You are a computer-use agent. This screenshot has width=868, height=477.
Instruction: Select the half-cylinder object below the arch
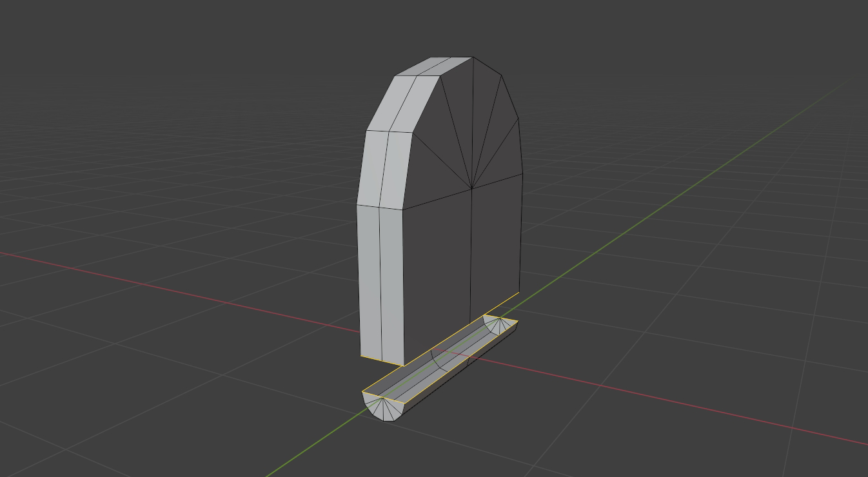[x=440, y=369]
